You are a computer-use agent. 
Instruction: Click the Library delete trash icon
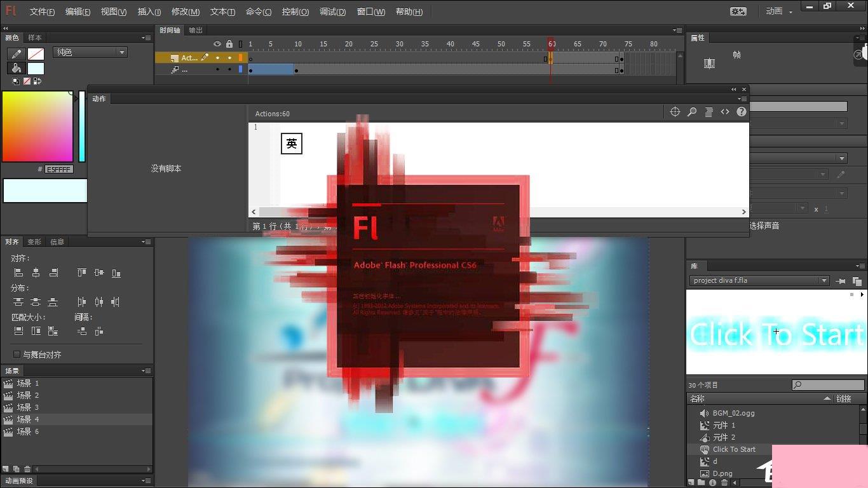[x=724, y=483]
